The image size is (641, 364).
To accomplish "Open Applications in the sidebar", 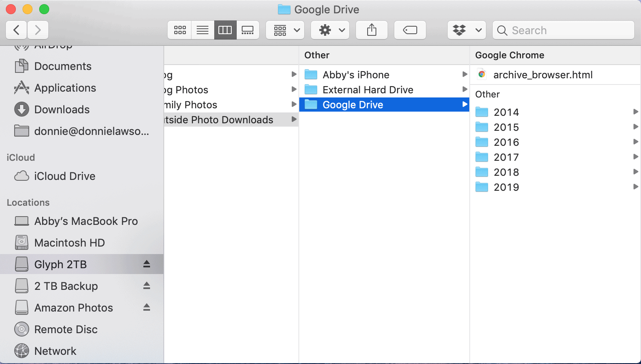I will pyautogui.click(x=82, y=88).
